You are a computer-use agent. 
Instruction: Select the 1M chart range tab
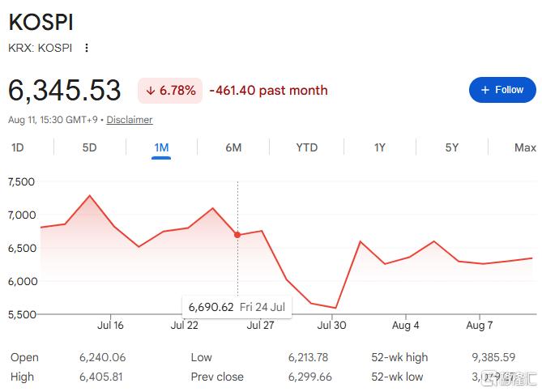[161, 148]
